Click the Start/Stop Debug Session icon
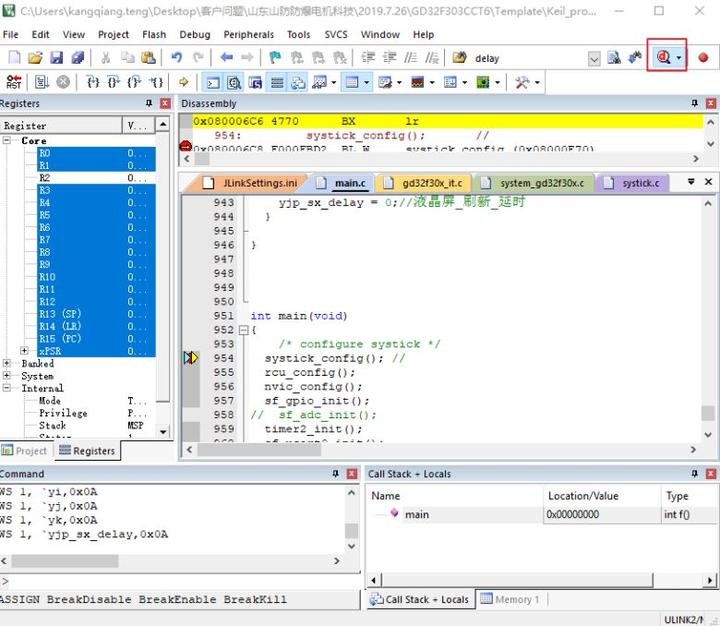Image resolution: width=720 pixels, height=626 pixels. [664, 58]
